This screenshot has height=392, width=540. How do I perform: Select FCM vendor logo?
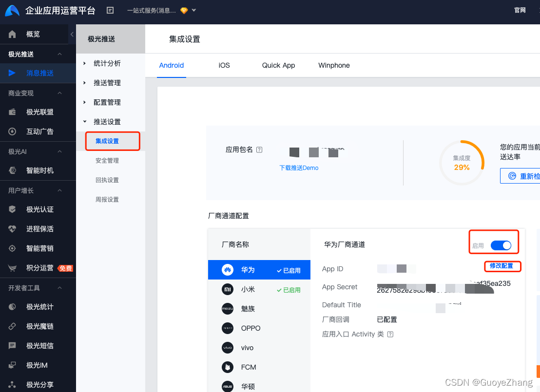click(x=227, y=367)
